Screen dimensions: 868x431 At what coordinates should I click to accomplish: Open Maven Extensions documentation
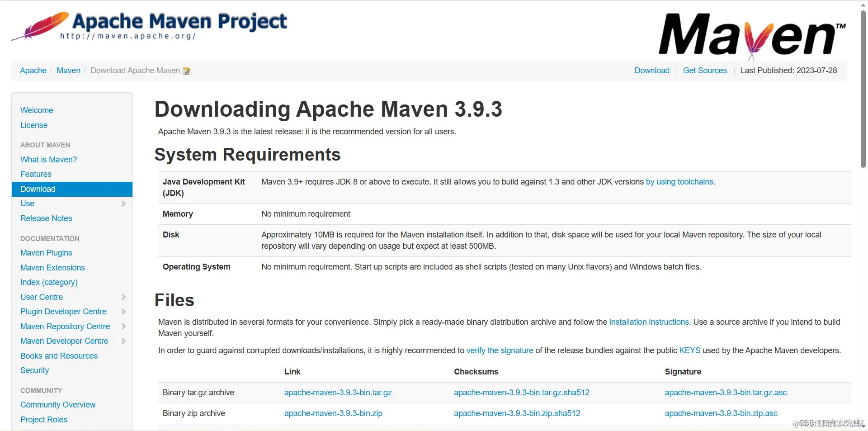tap(52, 268)
